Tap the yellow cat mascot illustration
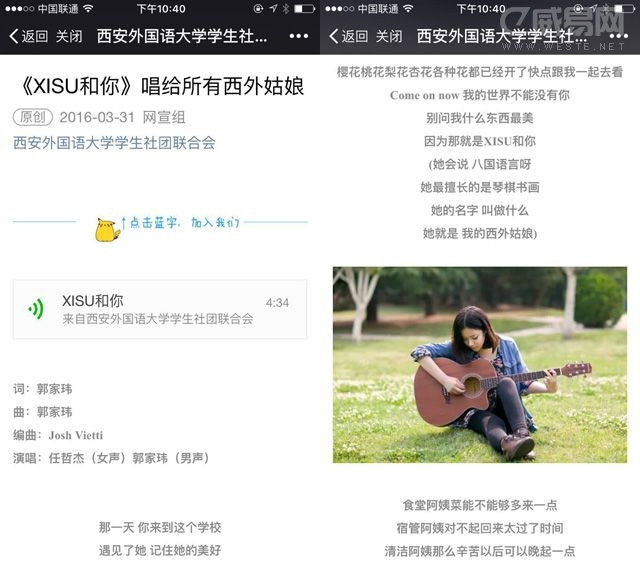The height and width of the screenshot is (570, 640). click(107, 229)
